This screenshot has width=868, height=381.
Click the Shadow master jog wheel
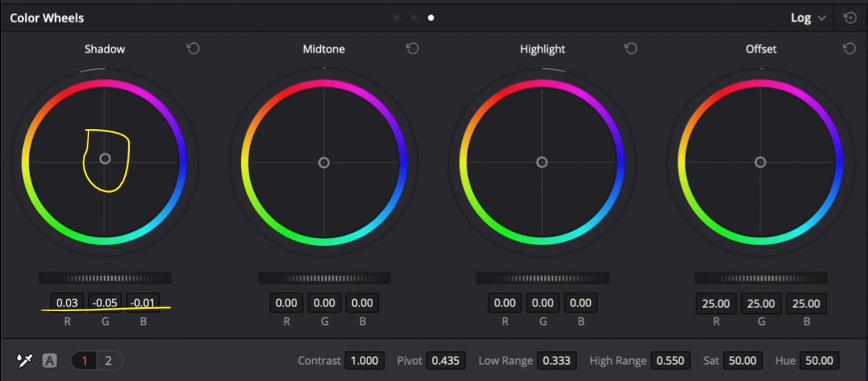[105, 278]
